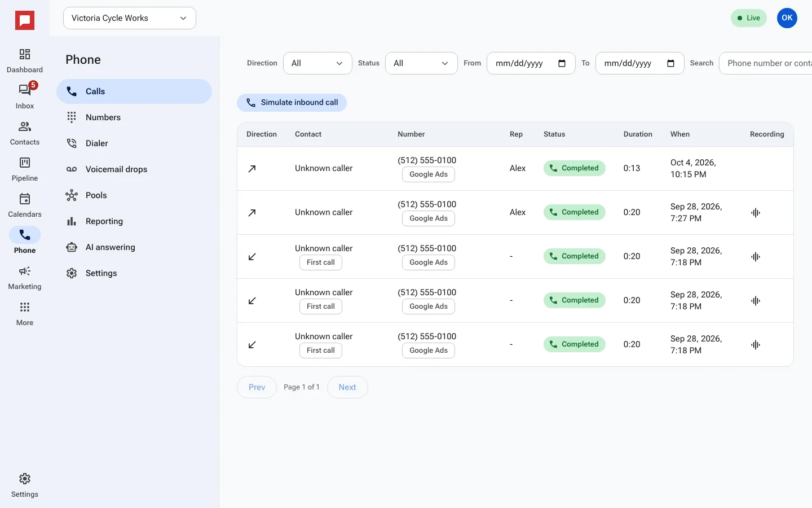The image size is (812, 508).
Task: Click the Prev page button
Action: pos(257,387)
